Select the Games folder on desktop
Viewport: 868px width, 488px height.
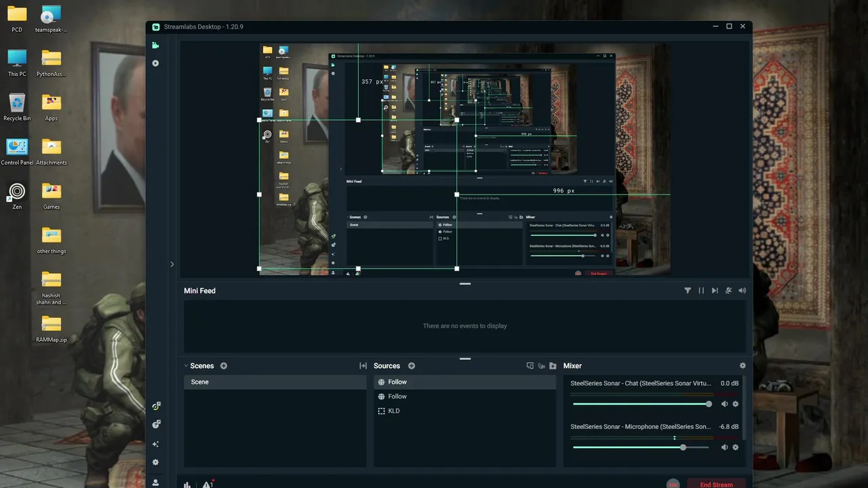pyautogui.click(x=52, y=196)
